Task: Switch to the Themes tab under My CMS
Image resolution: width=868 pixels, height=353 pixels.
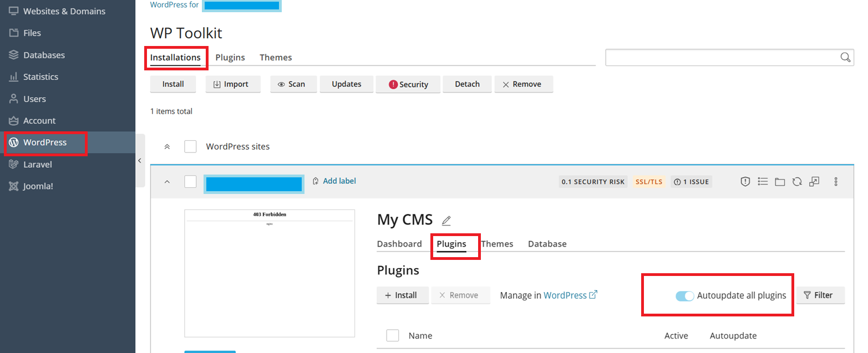Action: pyautogui.click(x=497, y=244)
